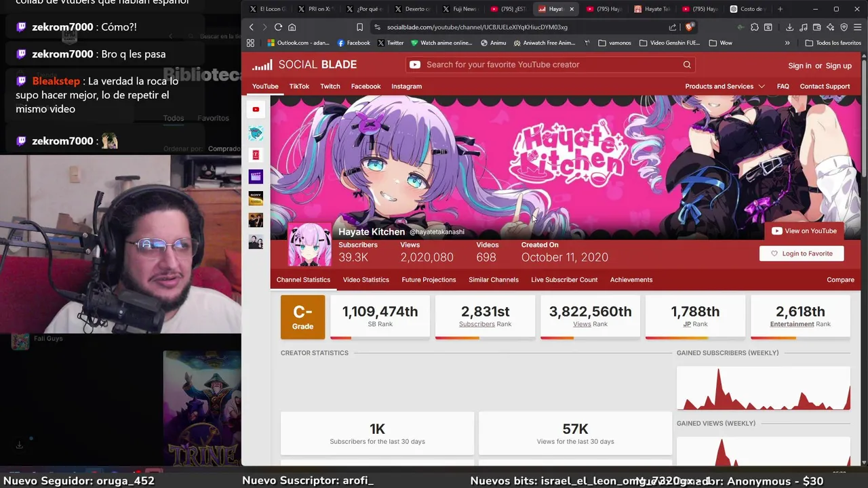
Task: Open the music note toolbar icon
Action: coord(804,27)
